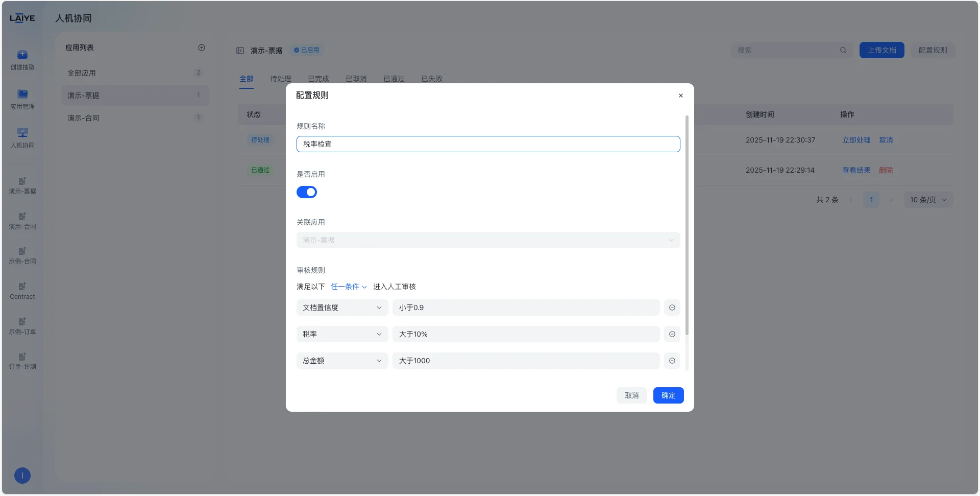Image resolution: width=980 pixels, height=496 pixels.
Task: Close the 配置规则 dialog
Action: tap(680, 96)
